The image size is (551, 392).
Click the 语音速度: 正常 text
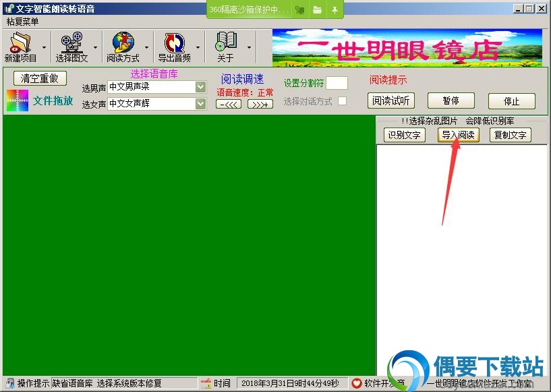click(x=245, y=92)
